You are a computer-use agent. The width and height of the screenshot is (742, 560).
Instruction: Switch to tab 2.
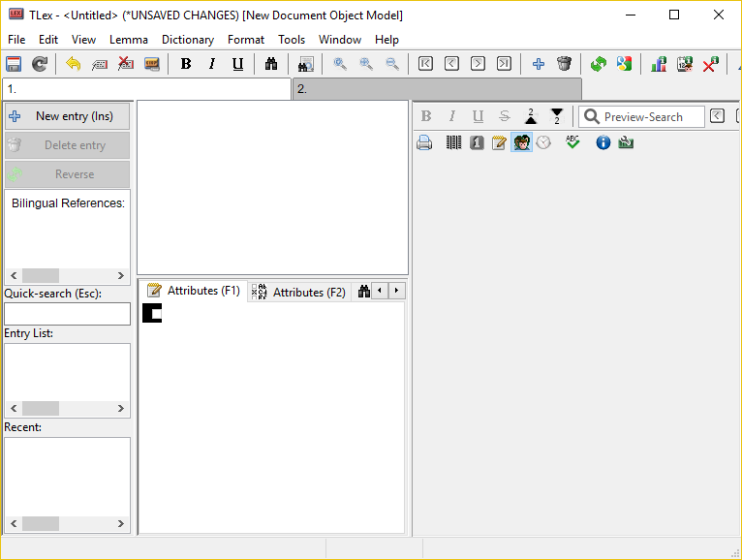[437, 89]
